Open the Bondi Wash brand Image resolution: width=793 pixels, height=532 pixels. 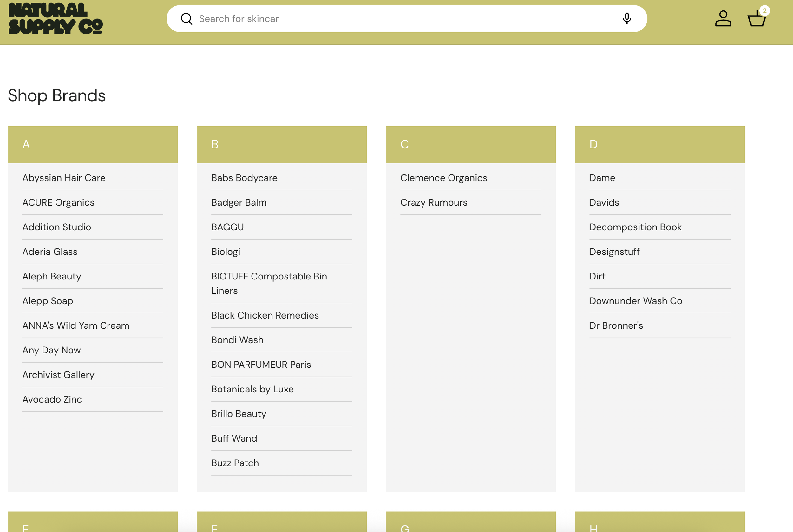click(x=237, y=340)
